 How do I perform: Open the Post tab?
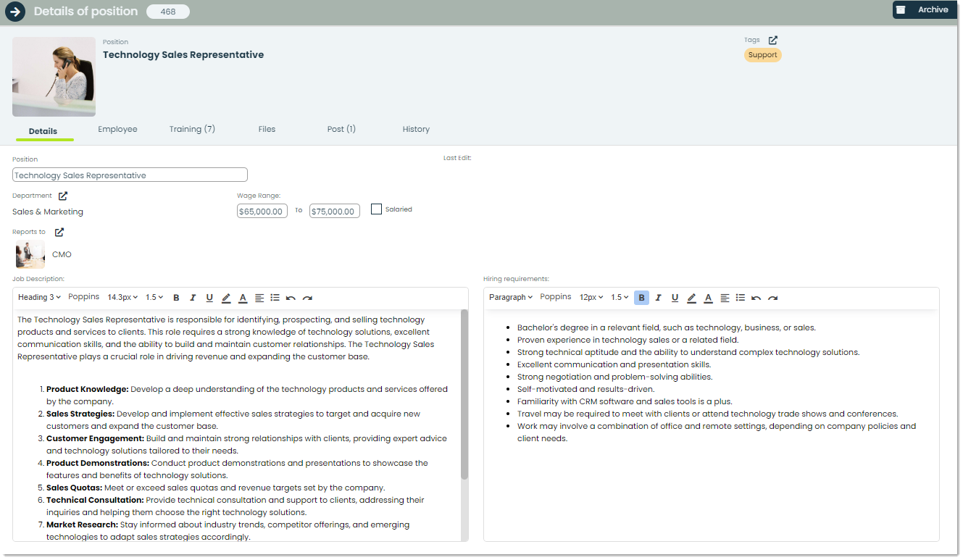341,129
